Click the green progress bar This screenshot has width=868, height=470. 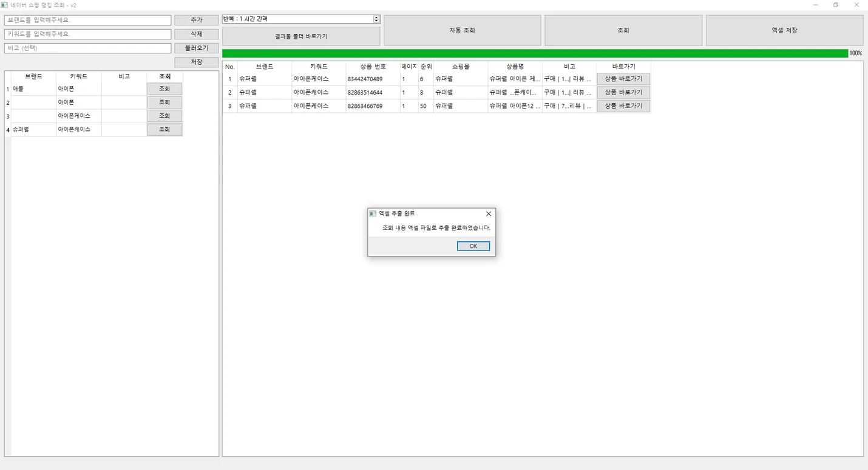(x=535, y=53)
